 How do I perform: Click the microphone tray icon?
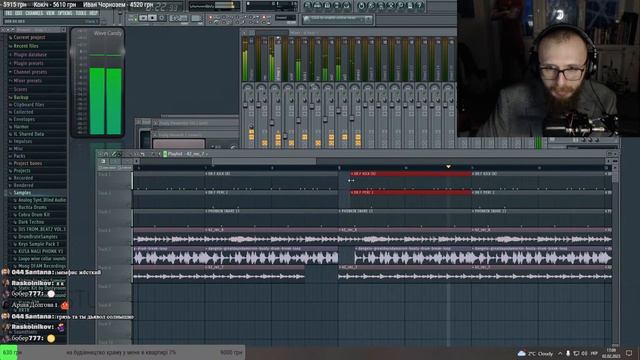(x=568, y=353)
